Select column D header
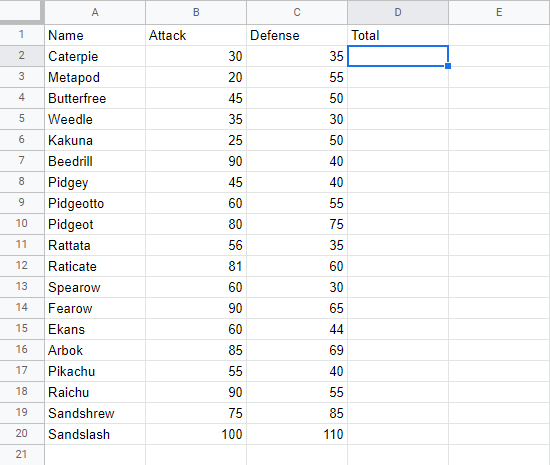The image size is (550, 465). coord(398,13)
